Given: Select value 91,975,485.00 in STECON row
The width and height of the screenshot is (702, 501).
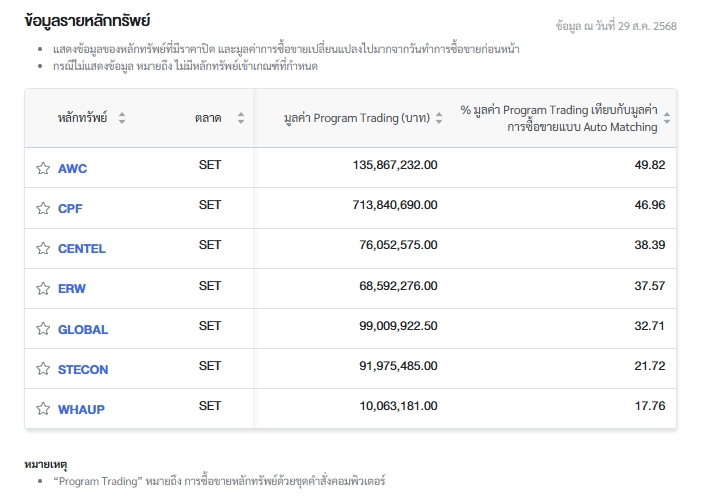Looking at the screenshot, I should click(398, 366).
